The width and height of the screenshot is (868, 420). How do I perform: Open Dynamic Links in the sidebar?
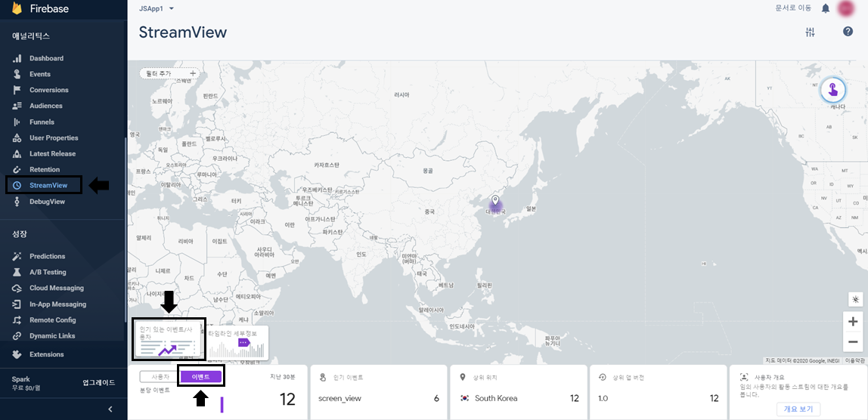pyautogui.click(x=52, y=336)
